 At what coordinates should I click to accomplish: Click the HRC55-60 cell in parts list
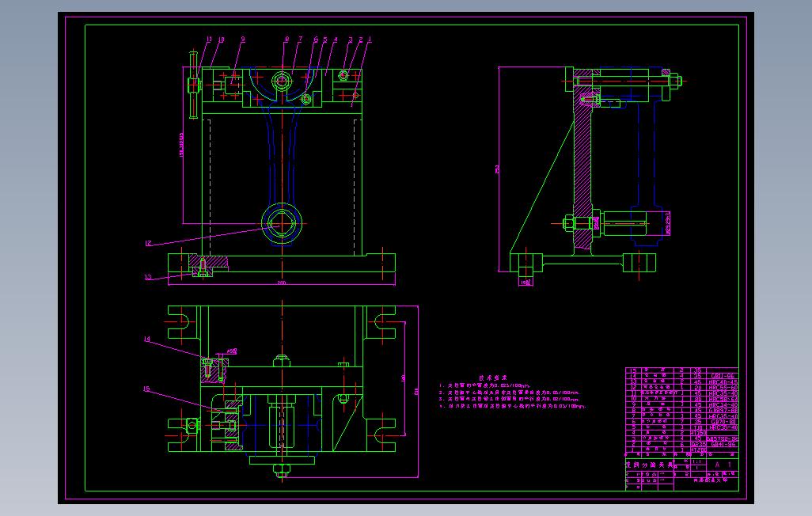(723, 387)
